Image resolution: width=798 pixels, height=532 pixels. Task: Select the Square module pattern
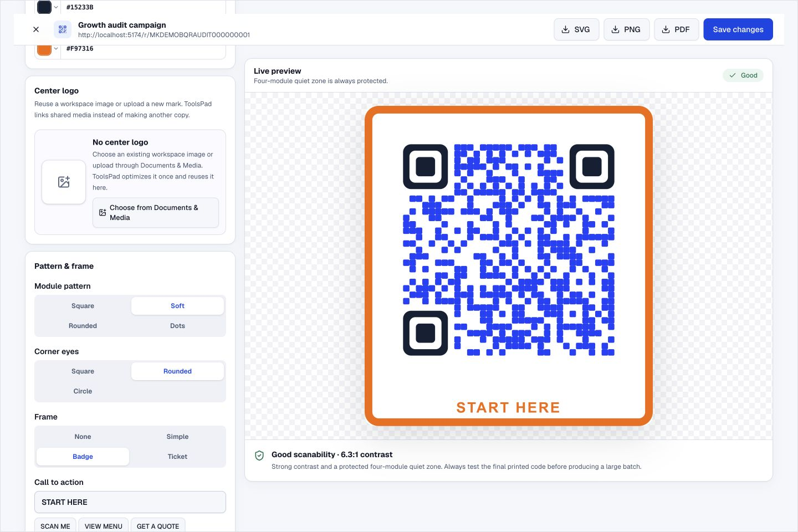click(83, 306)
